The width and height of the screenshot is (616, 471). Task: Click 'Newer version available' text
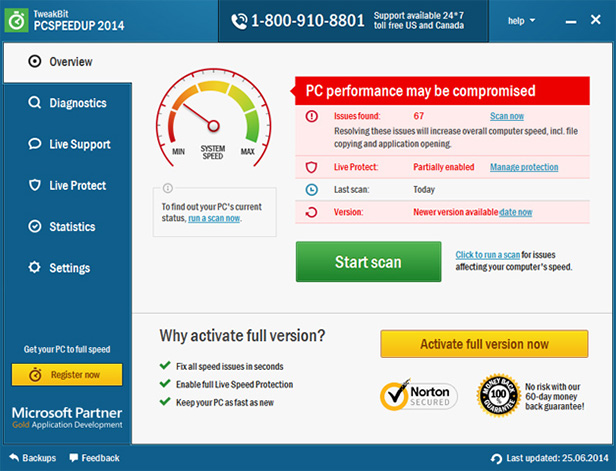click(456, 213)
